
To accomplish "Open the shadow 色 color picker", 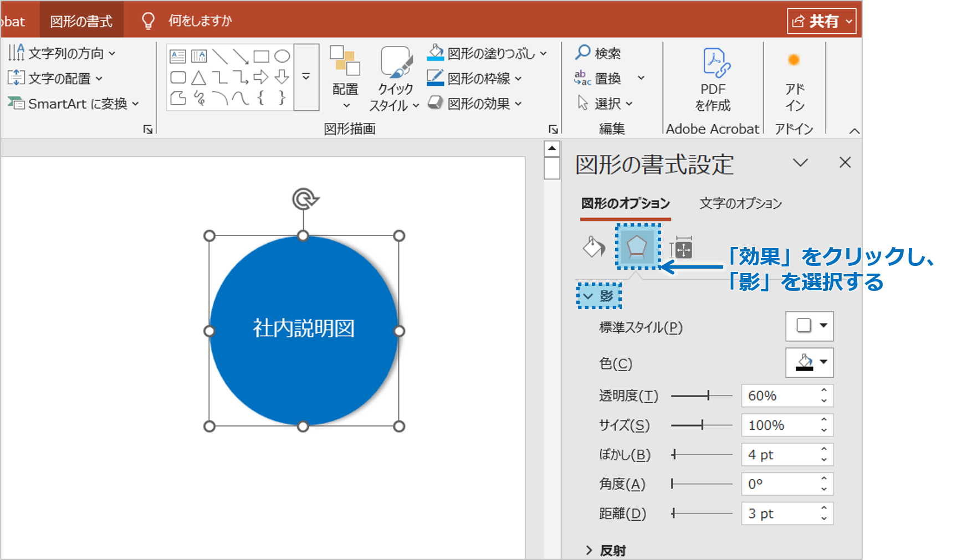I will coord(810,363).
